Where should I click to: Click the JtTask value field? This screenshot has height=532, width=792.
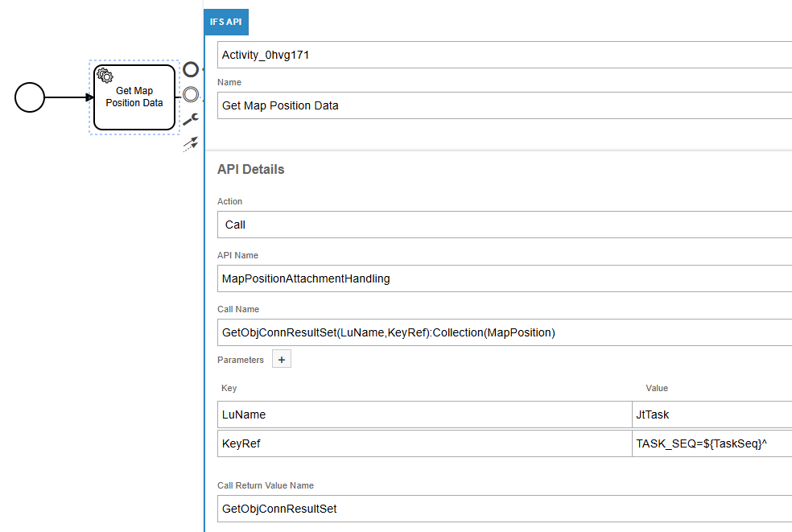712,414
